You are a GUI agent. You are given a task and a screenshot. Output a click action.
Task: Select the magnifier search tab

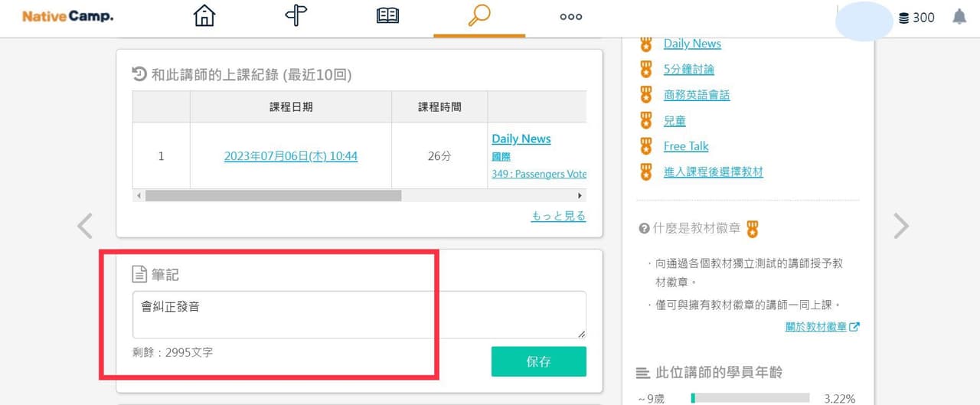click(x=479, y=16)
